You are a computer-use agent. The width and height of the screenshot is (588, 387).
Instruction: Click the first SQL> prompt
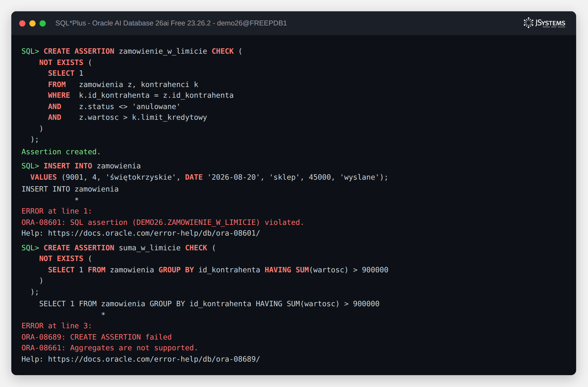tap(30, 51)
